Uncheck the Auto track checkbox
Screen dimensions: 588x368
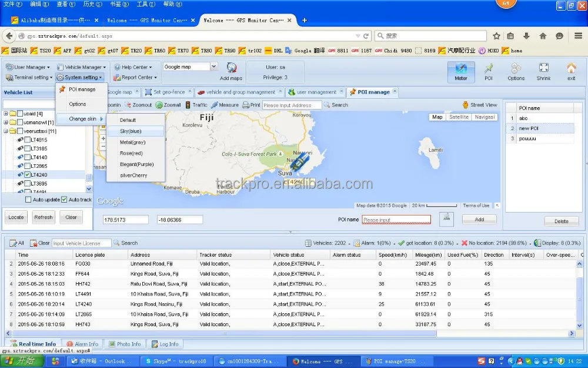(64, 200)
